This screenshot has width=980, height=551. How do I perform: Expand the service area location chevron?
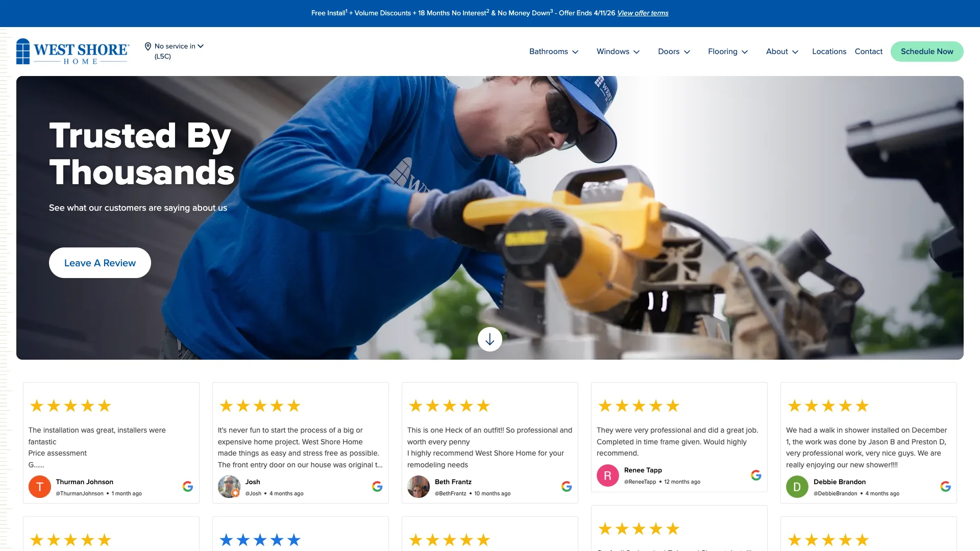point(200,45)
